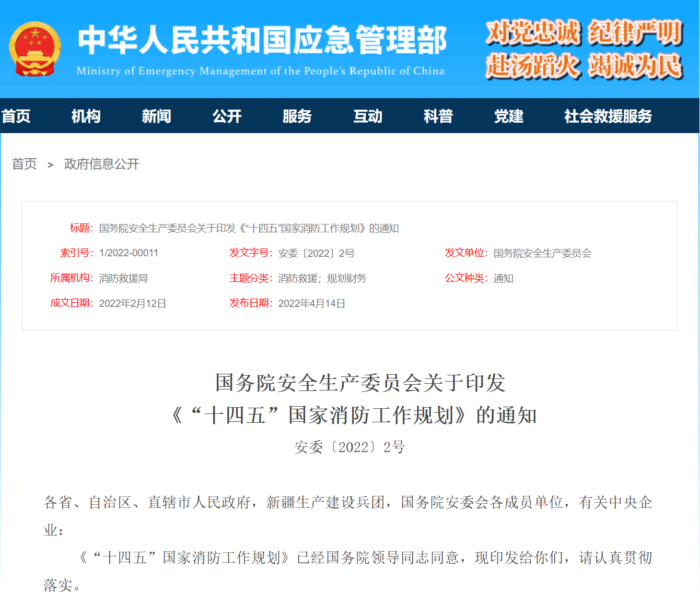This screenshot has width=700, height=593.
Task: Click the 发布日期 field label
Action: 251,303
